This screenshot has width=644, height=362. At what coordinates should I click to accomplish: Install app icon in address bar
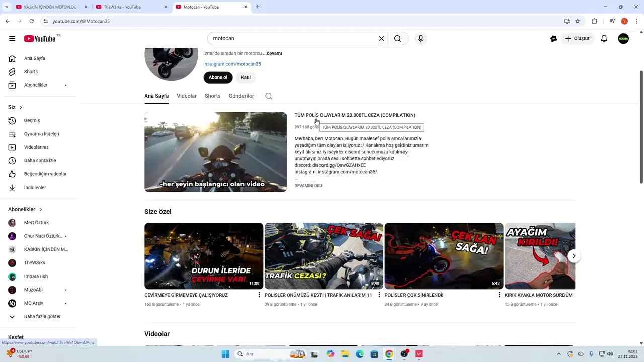tap(567, 21)
